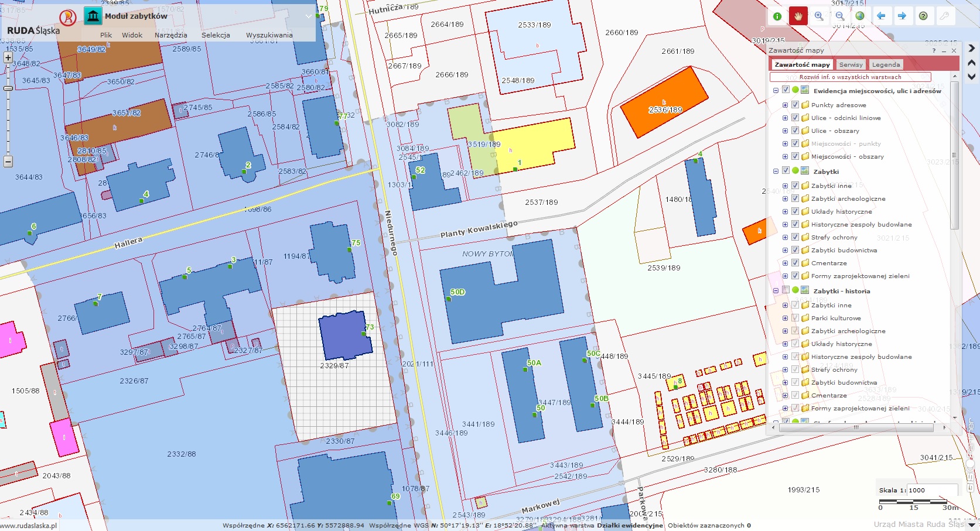
Task: Select Zawartość mapy tab
Action: click(802, 64)
